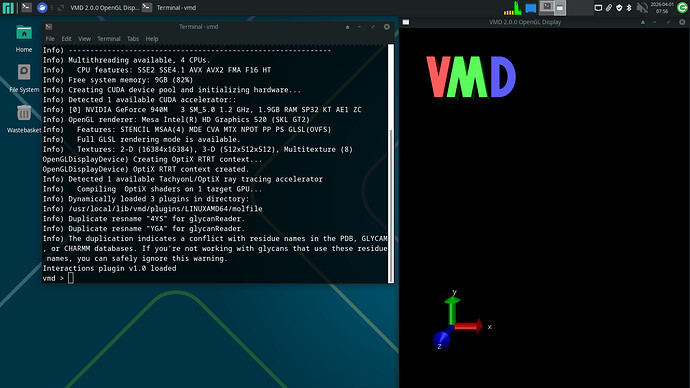Click the '/usr/local/lib/vmd/plugins/LINUXAMD64/molfile' path text
This screenshot has height=388, width=690.
tap(165, 209)
